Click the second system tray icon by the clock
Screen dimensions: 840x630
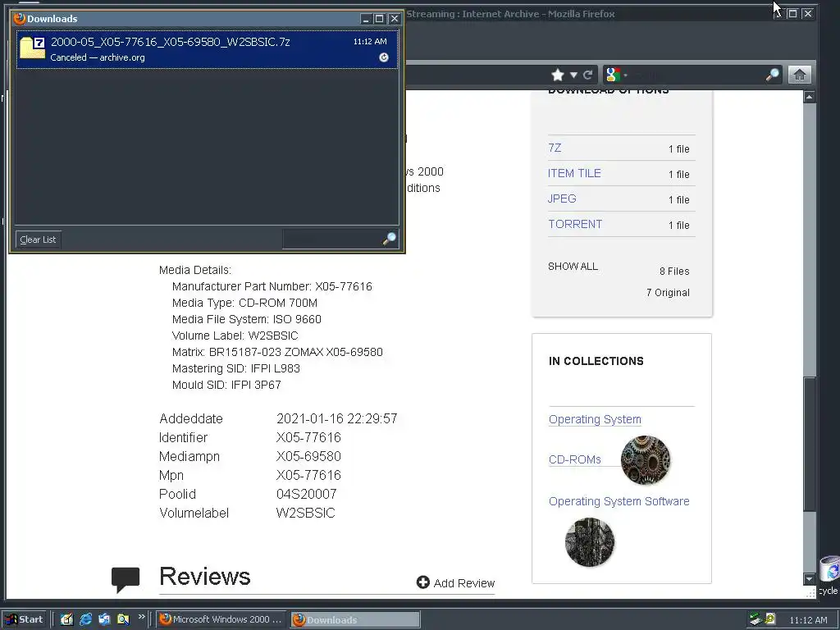tap(769, 619)
